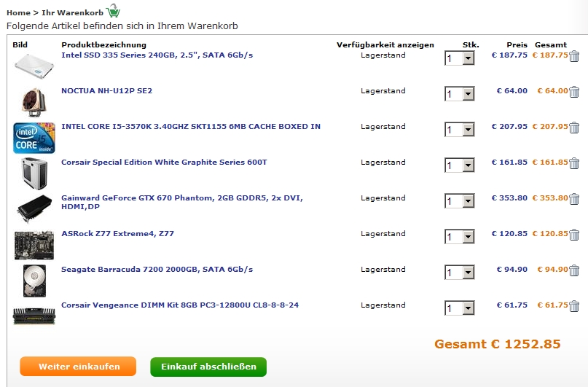
Task: Remove the Corsair 600T case via its trash icon
Action: 574,163
